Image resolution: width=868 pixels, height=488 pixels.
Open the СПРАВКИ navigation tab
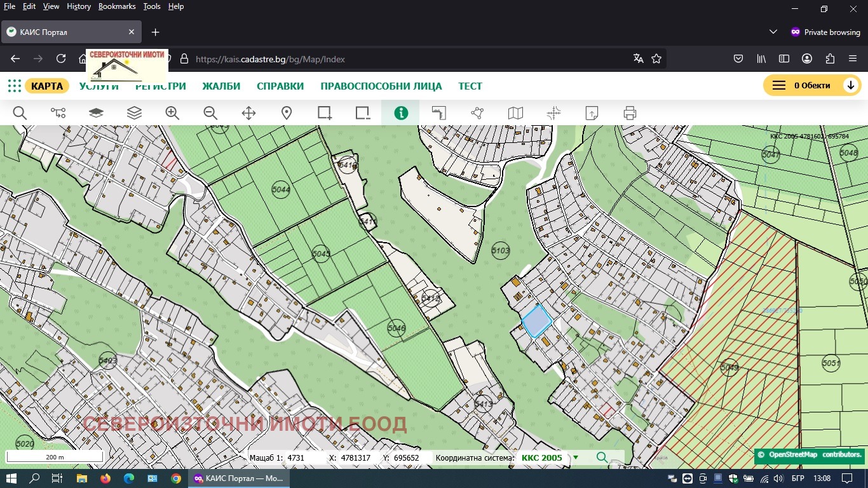(280, 86)
